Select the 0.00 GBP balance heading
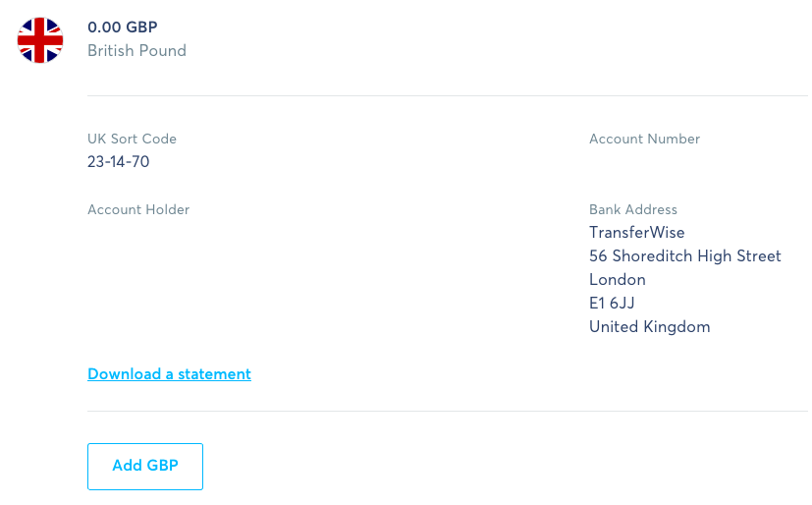Screen dimensions: 812x505 click(x=122, y=27)
